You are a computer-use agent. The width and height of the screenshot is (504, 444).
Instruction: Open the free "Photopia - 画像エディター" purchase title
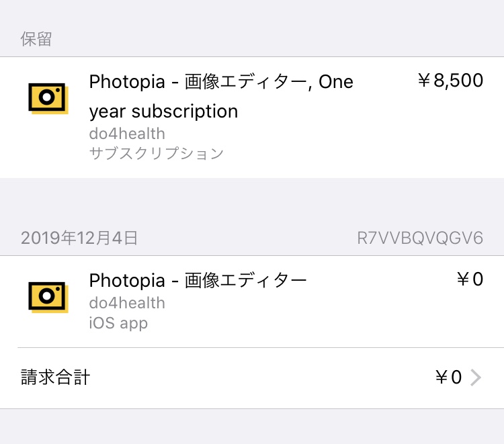click(x=198, y=280)
